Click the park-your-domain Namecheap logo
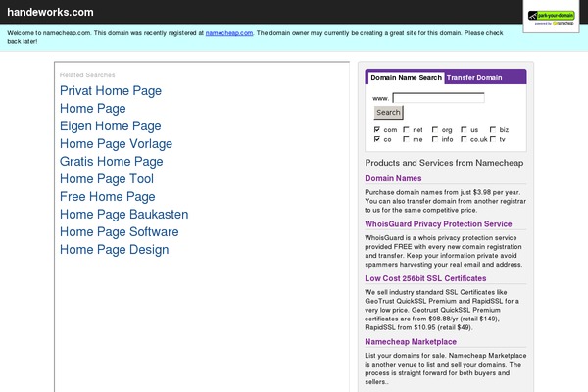Image resolution: width=588 pixels, height=392 pixels. (x=551, y=18)
